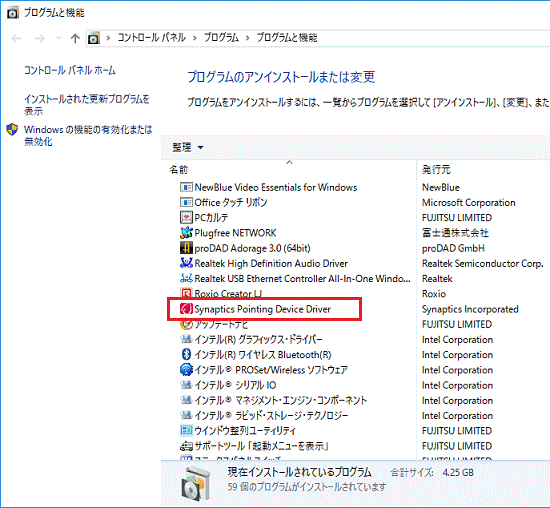Click the title bar プログラムと機能 icon
This screenshot has width=550, height=508.
[13, 13]
